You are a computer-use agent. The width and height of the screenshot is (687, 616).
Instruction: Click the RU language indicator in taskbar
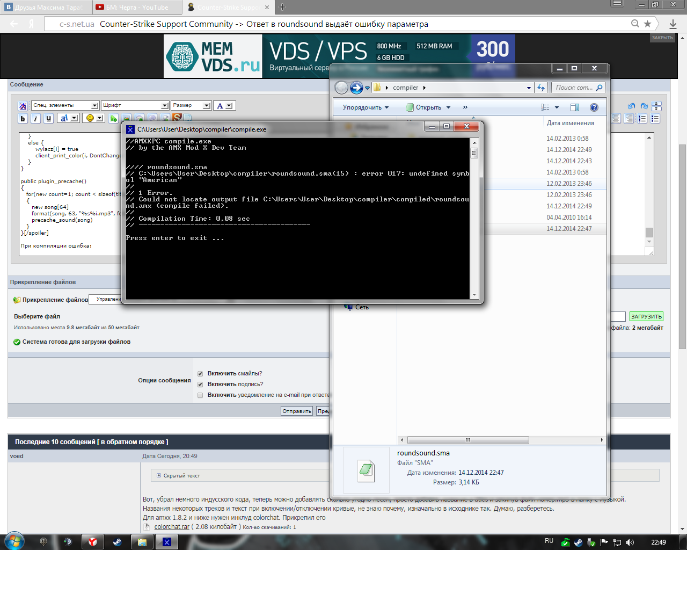tap(549, 541)
